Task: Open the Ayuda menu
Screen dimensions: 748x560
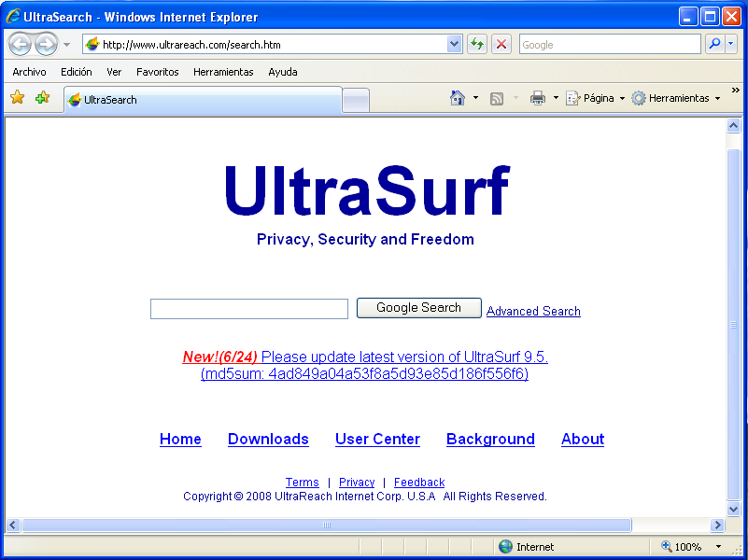Action: click(x=282, y=72)
